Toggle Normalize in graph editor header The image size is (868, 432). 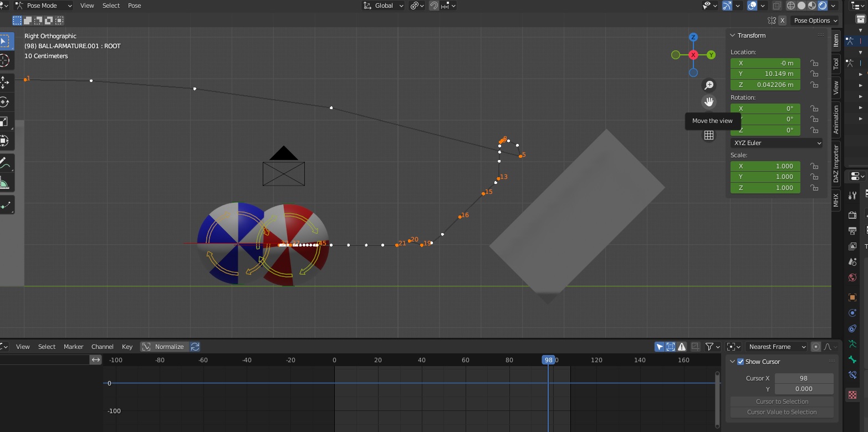164,347
